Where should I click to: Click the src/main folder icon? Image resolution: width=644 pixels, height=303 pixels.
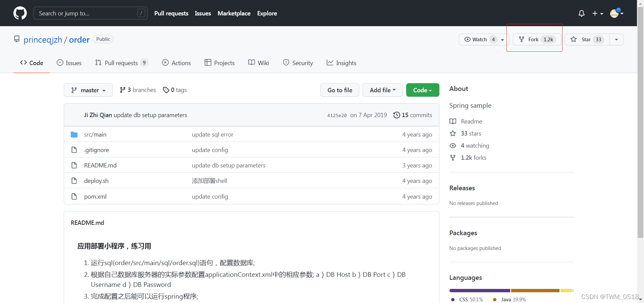click(x=74, y=135)
